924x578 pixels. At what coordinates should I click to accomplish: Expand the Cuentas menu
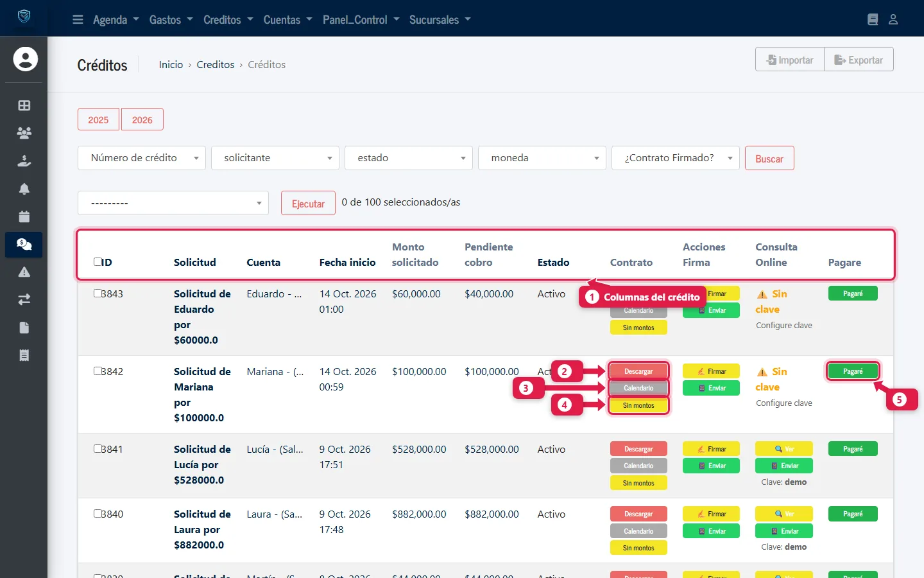287,19
